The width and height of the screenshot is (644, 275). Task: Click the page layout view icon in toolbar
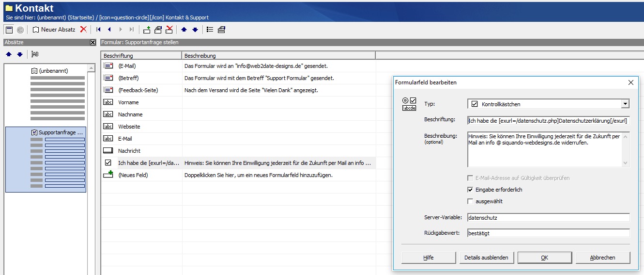point(9,30)
